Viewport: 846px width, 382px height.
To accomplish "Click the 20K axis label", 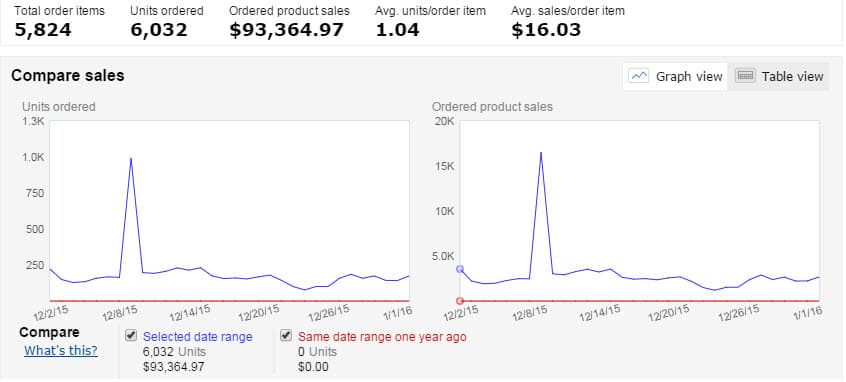I will point(444,121).
